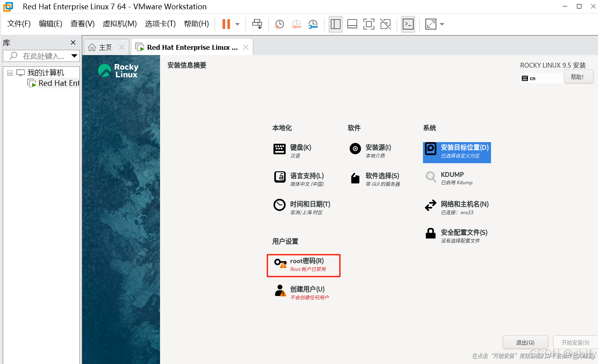Close the 主页 tab

coord(122,47)
